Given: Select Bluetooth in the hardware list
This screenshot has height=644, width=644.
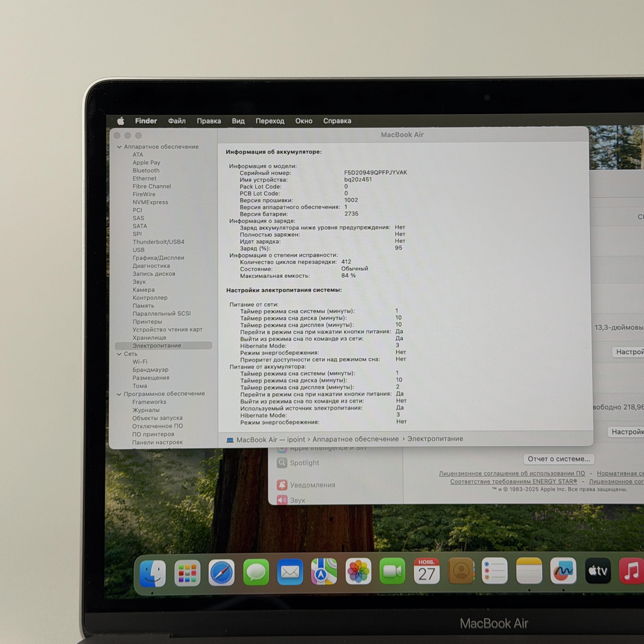Looking at the screenshot, I should point(146,171).
